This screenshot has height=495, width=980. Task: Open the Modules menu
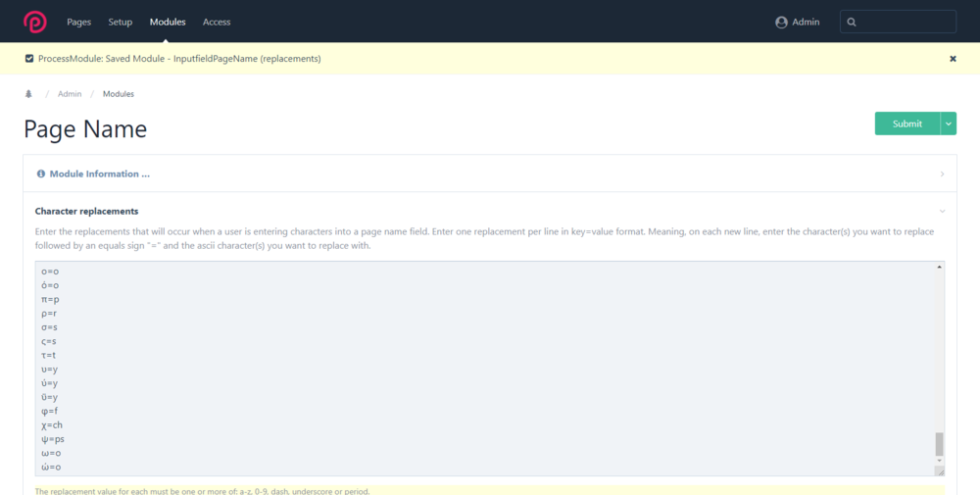point(168,22)
